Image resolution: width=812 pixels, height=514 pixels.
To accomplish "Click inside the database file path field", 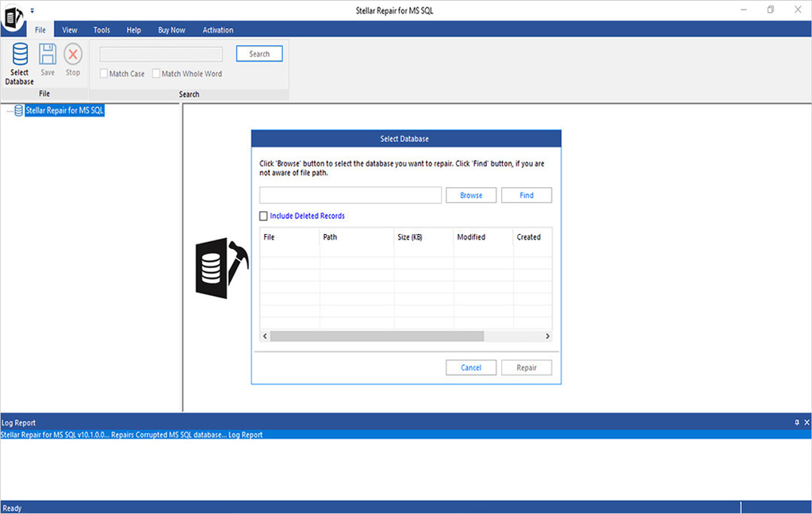I will 350,194.
